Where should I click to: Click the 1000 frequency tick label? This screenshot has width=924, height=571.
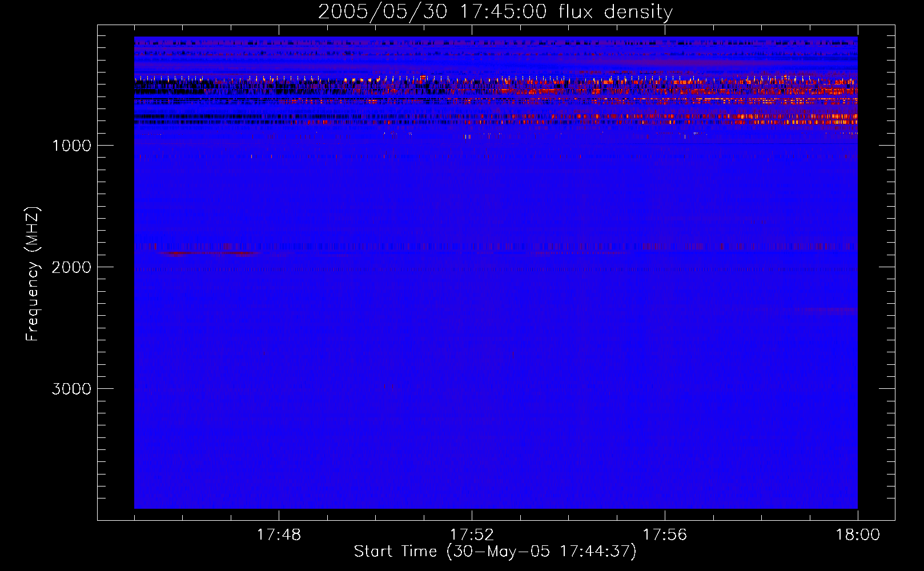(71, 146)
